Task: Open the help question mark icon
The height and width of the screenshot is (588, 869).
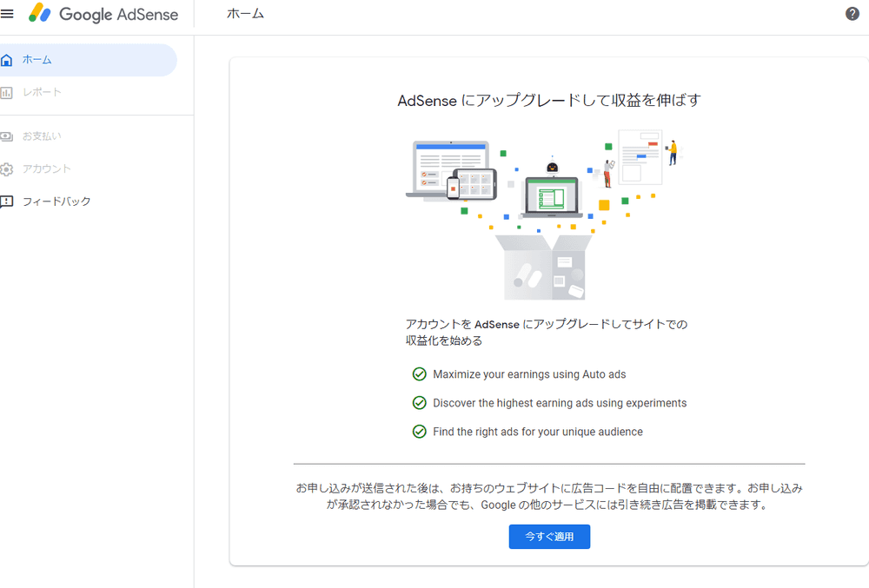Action: coord(852,14)
